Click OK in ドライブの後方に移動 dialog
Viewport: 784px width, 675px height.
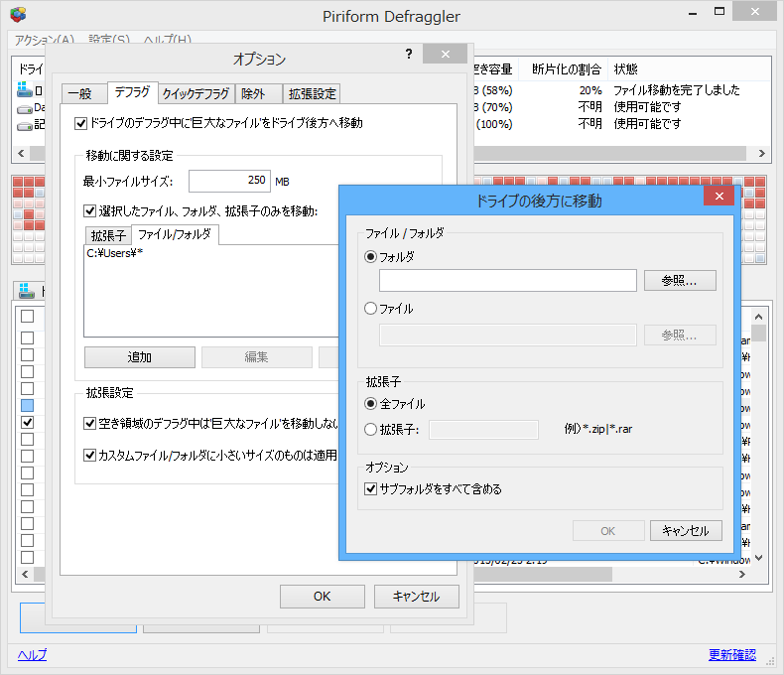(608, 530)
